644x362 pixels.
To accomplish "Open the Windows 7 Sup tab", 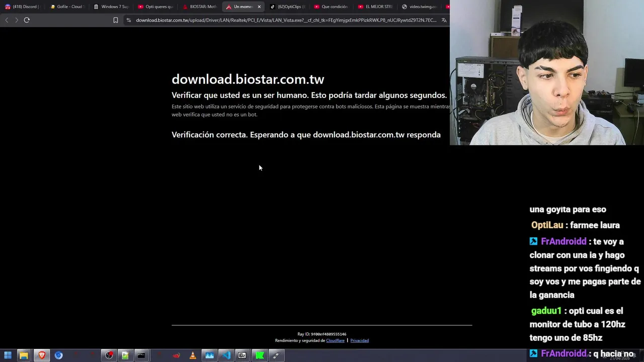I will click(111, 7).
